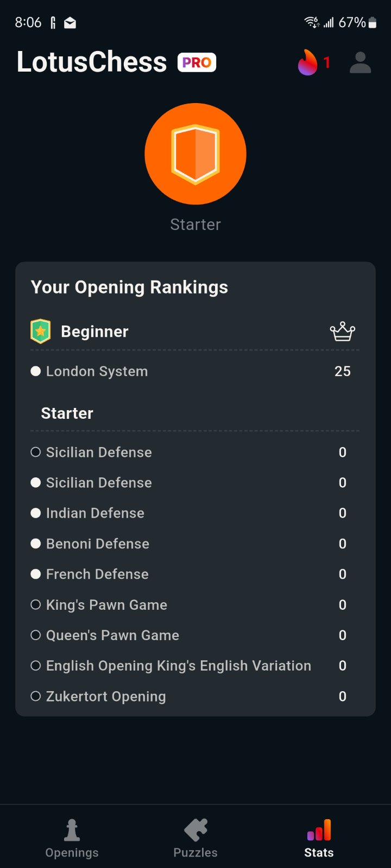The width and height of the screenshot is (391, 868).
Task: Open the Benoni Defense opening
Action: [98, 544]
